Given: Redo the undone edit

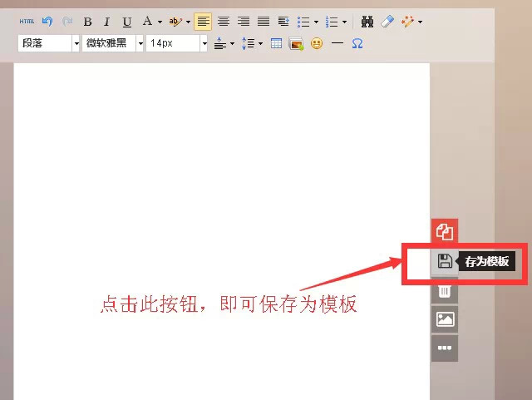Looking at the screenshot, I should point(67,22).
